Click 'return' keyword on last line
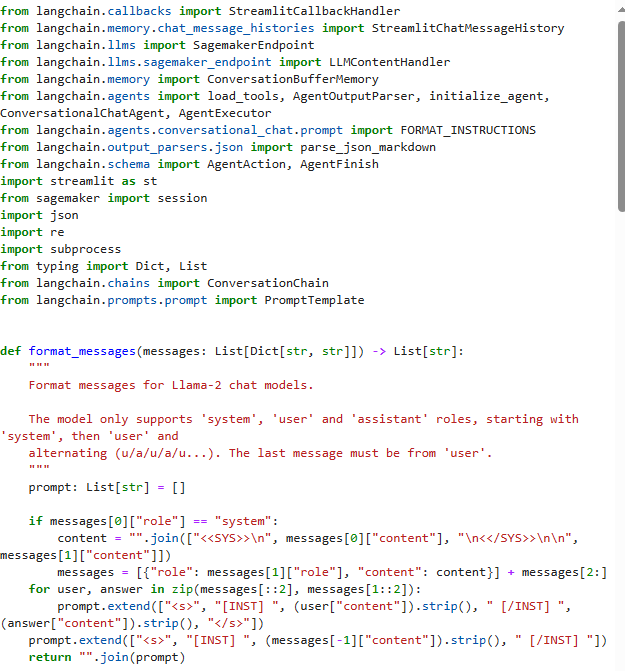625x671 pixels. pyautogui.click(x=50, y=658)
